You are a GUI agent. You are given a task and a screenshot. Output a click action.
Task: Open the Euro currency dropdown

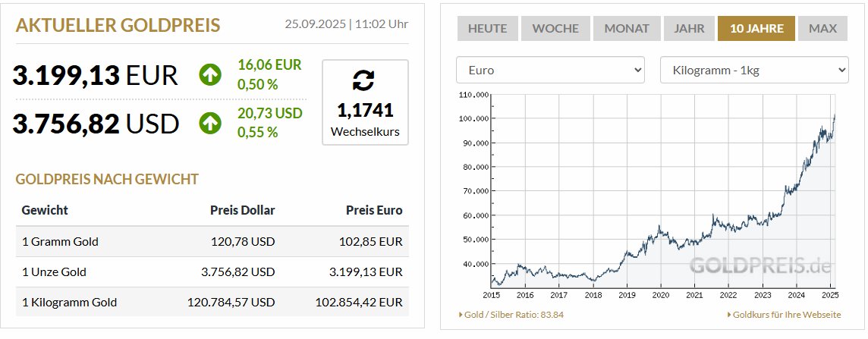coord(550,71)
